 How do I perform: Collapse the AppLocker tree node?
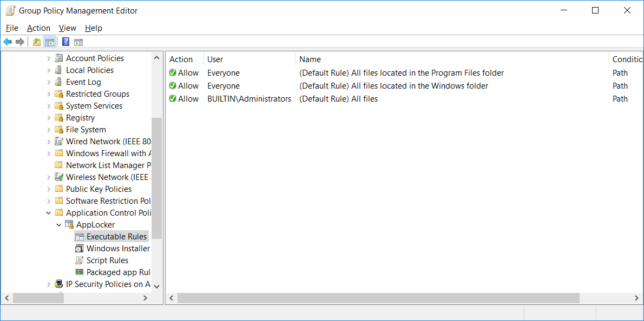coord(59,225)
